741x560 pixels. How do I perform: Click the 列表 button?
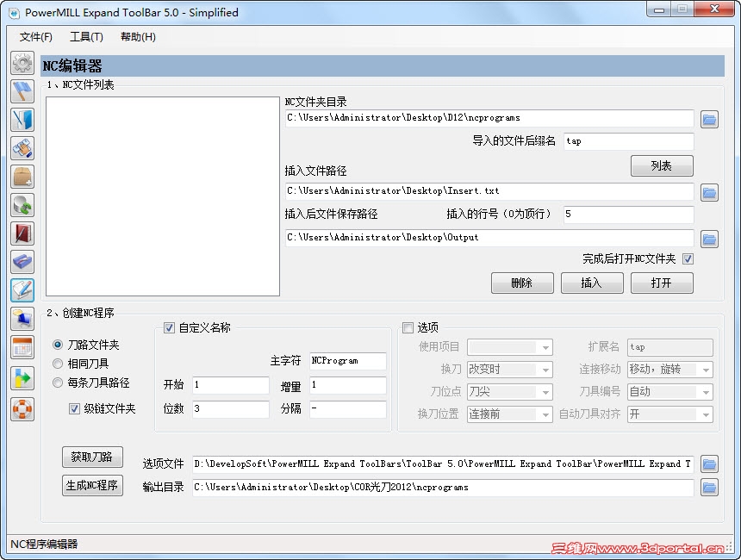(662, 166)
